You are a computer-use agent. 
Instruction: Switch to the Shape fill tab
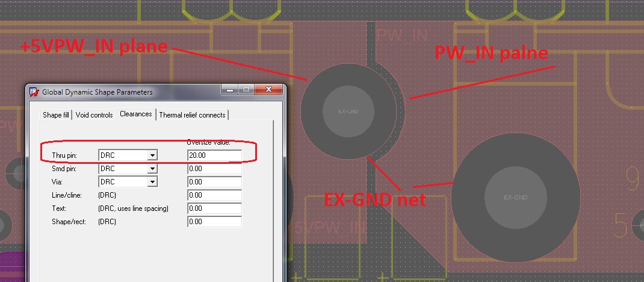pos(56,115)
